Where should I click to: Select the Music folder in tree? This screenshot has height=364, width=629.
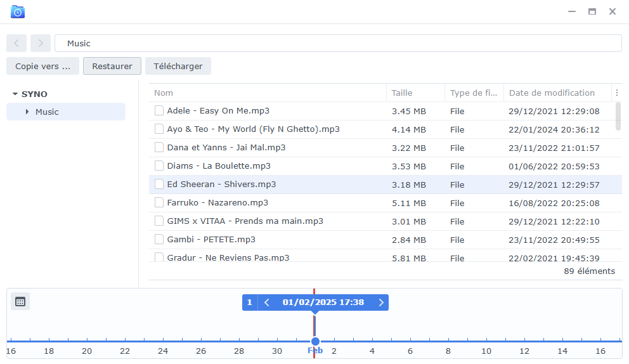(x=66, y=112)
